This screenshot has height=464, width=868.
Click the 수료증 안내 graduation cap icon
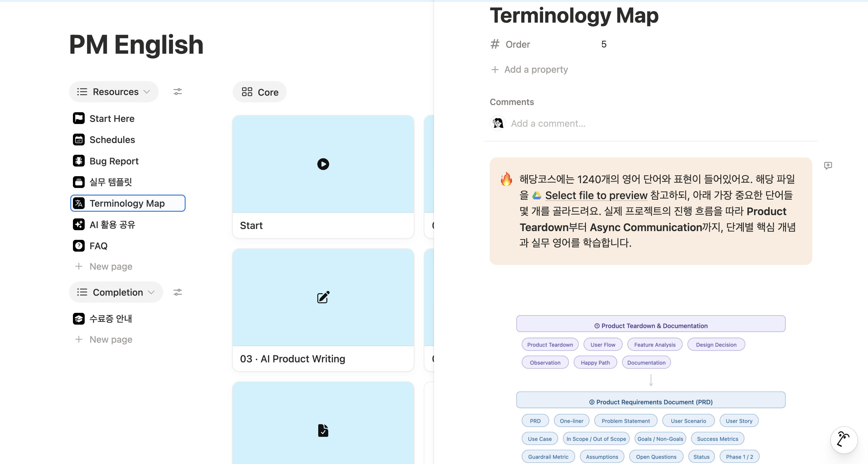78,318
